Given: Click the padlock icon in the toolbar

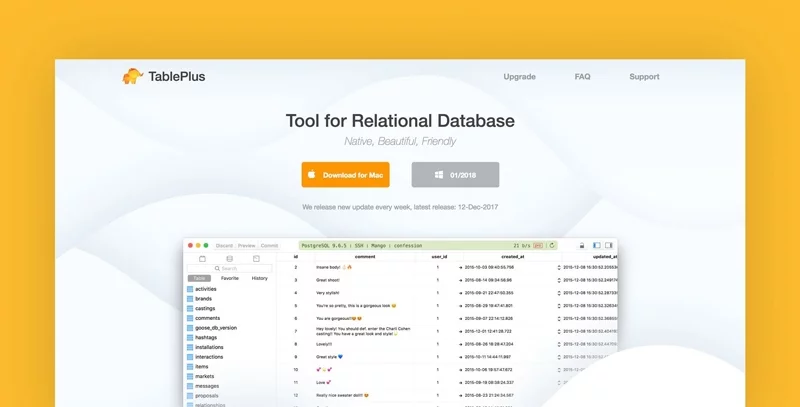Looking at the screenshot, I should [582, 245].
